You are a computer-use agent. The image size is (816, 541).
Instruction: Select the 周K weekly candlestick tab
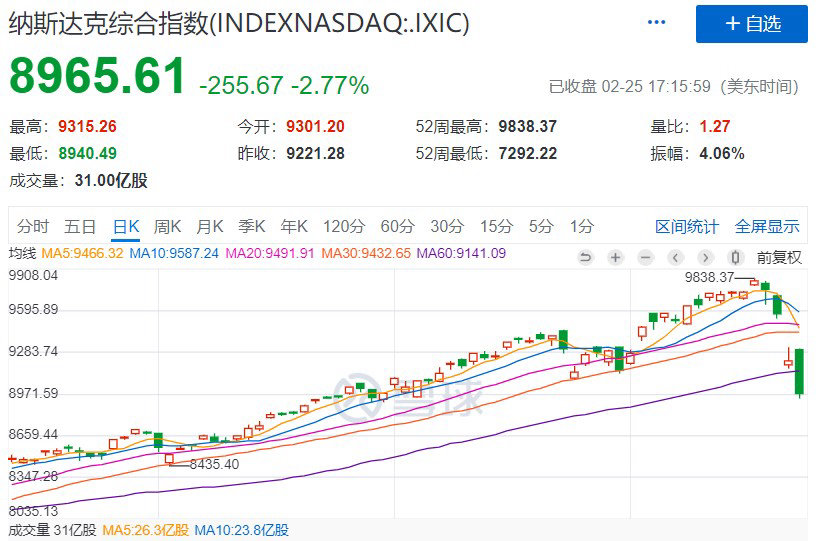click(168, 227)
